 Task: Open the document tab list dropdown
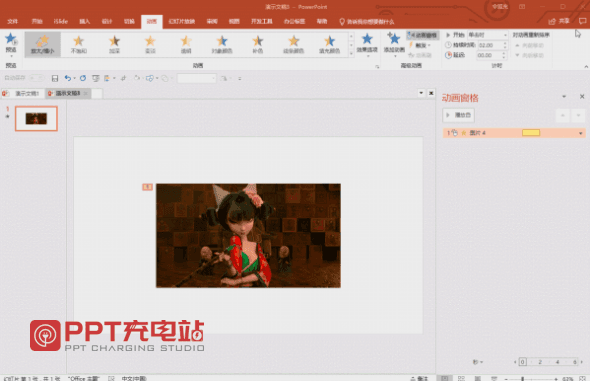[421, 93]
